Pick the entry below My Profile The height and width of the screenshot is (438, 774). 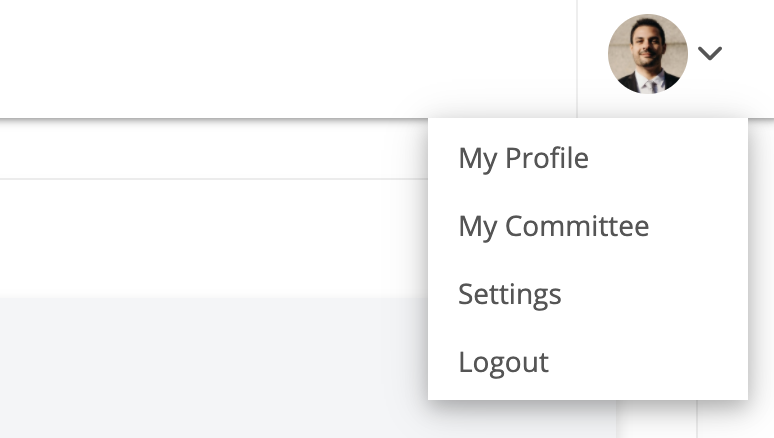pyautogui.click(x=553, y=227)
